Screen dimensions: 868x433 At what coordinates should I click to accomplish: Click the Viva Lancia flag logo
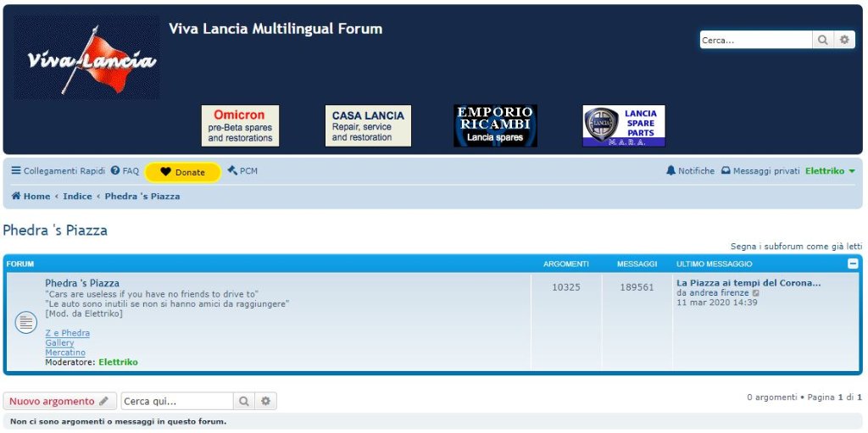coord(87,58)
